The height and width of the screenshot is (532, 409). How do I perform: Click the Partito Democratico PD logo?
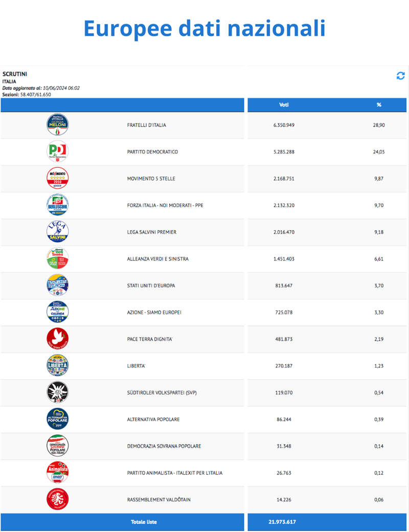(57, 151)
